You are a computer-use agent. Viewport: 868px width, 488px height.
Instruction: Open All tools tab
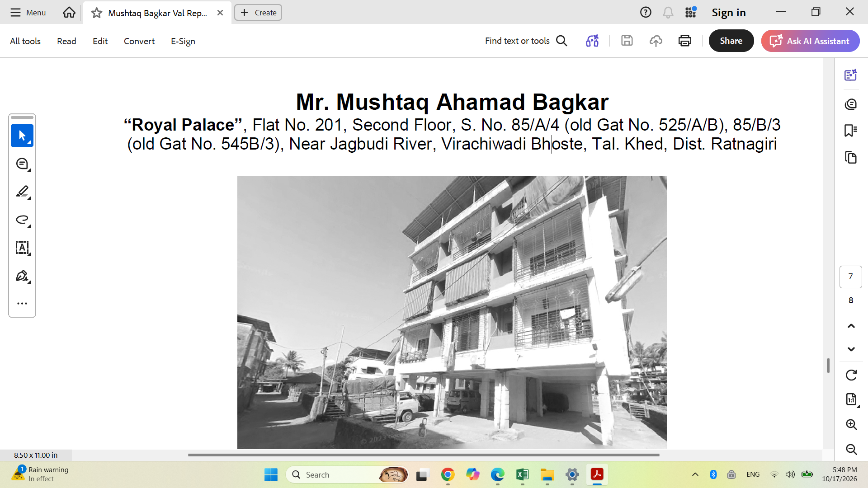pyautogui.click(x=25, y=41)
